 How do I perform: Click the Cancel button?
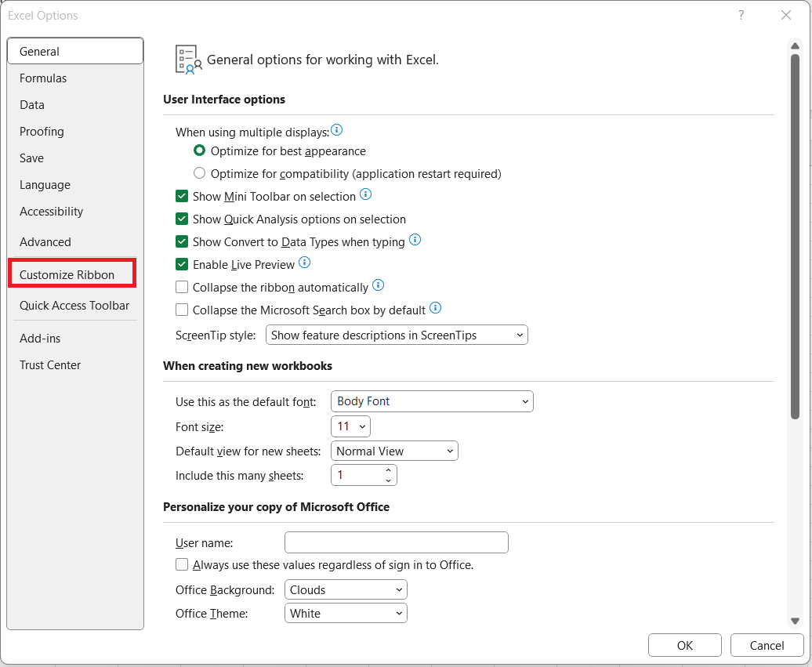pyautogui.click(x=767, y=645)
